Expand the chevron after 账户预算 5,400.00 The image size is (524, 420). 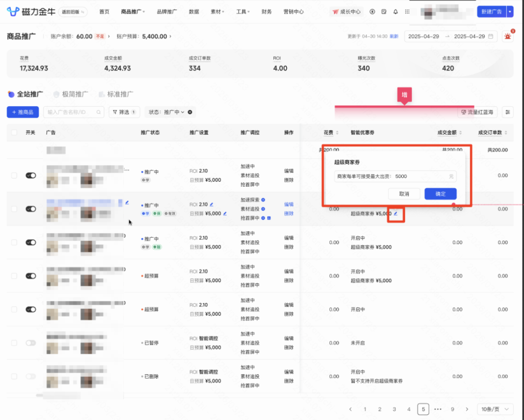(170, 36)
